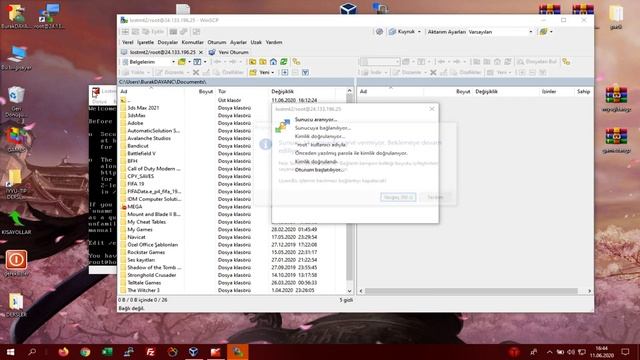This screenshot has width=640, height=360.
Task: Select the Navicat folder
Action: pyautogui.click(x=136, y=237)
